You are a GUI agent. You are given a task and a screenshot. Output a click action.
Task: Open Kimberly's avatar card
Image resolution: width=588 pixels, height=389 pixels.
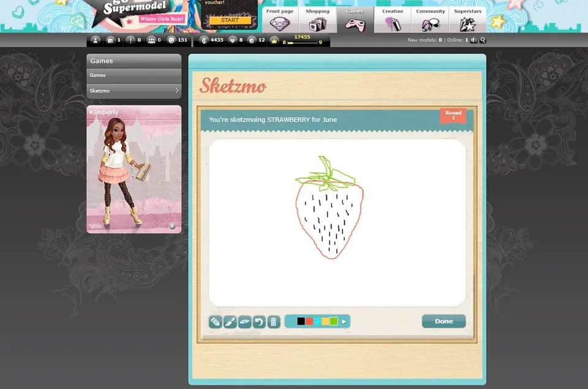pos(134,169)
